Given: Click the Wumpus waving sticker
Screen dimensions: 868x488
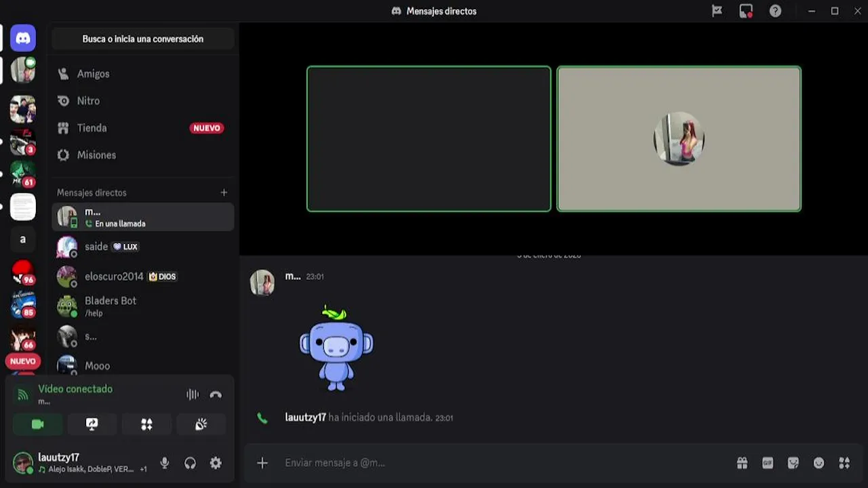Looking at the screenshot, I should pyautogui.click(x=336, y=348).
